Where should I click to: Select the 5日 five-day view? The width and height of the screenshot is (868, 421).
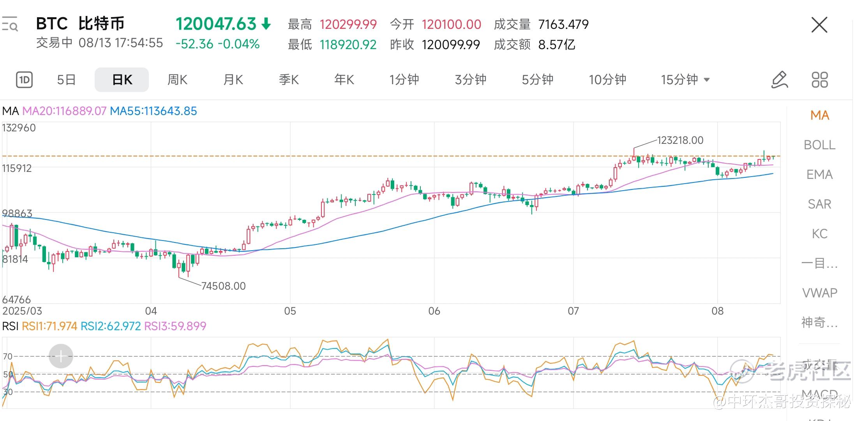pyautogui.click(x=66, y=80)
